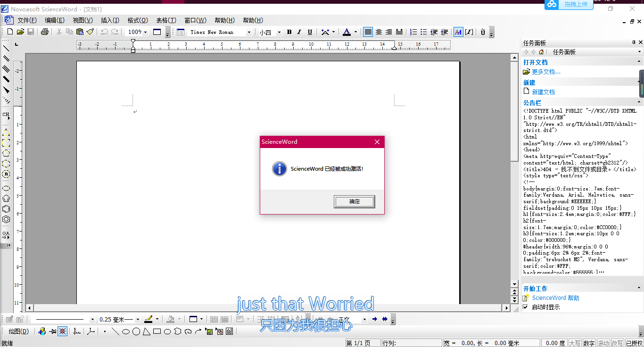Click the vertical scrollbar down arrow
644x347 pixels.
(515, 284)
